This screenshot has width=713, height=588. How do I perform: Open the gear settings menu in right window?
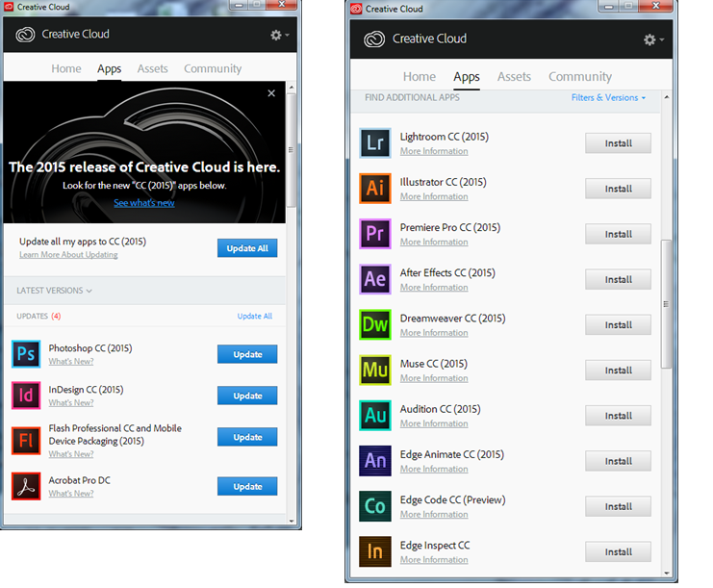(653, 40)
